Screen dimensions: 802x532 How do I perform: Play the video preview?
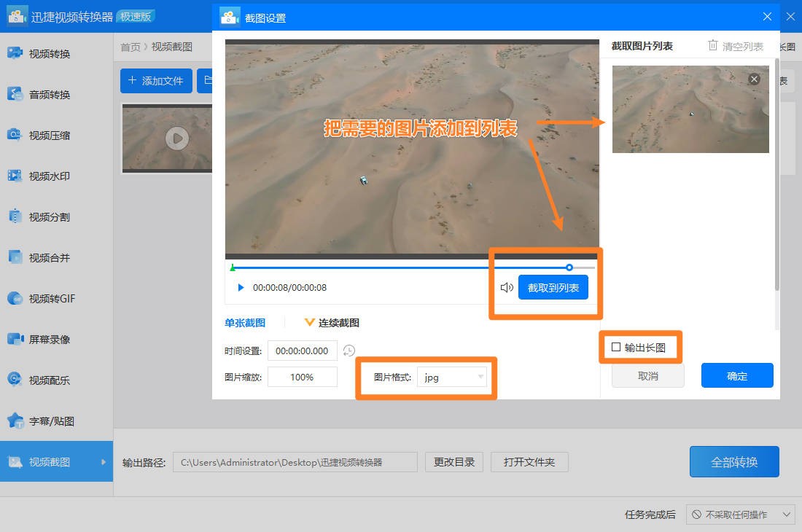[x=241, y=287]
